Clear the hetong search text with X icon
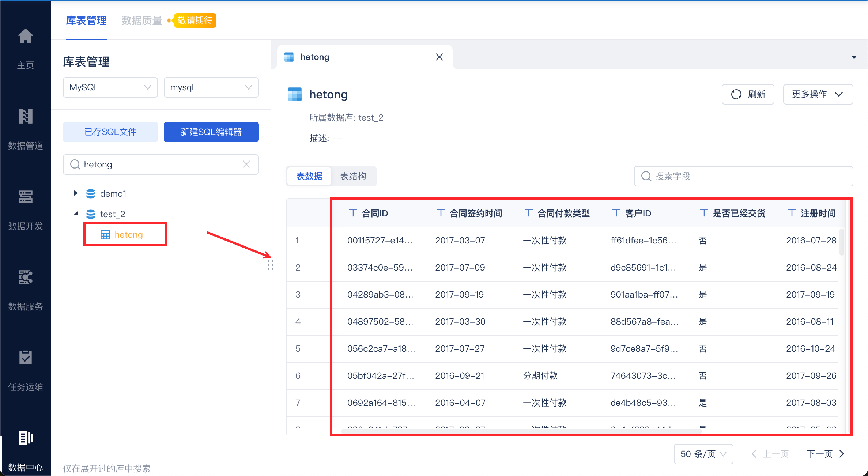 [x=246, y=165]
